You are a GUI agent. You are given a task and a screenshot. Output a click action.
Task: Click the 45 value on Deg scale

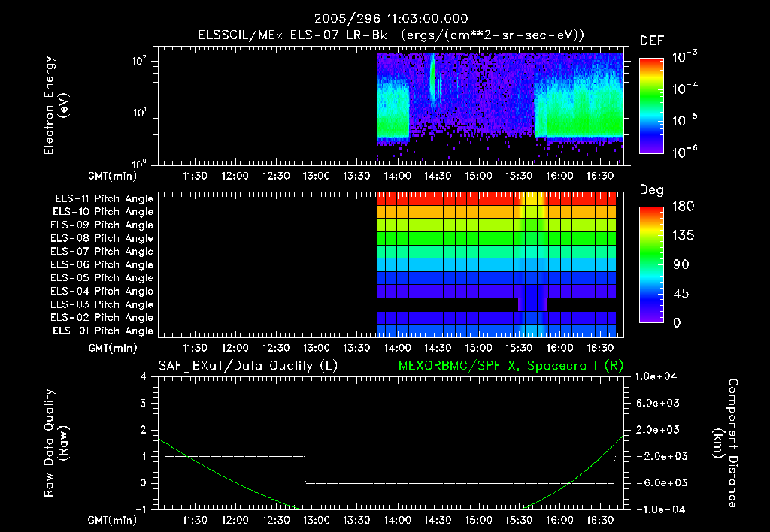[x=681, y=294]
